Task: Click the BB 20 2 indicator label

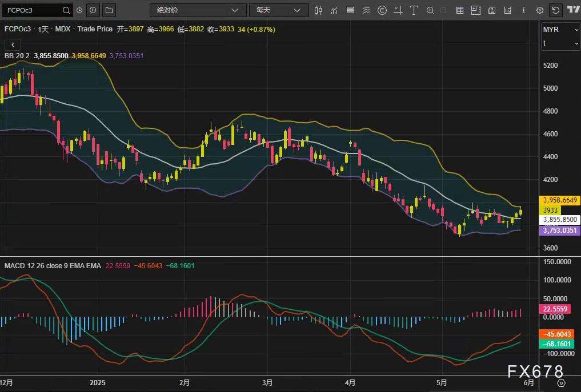Action: click(17, 55)
